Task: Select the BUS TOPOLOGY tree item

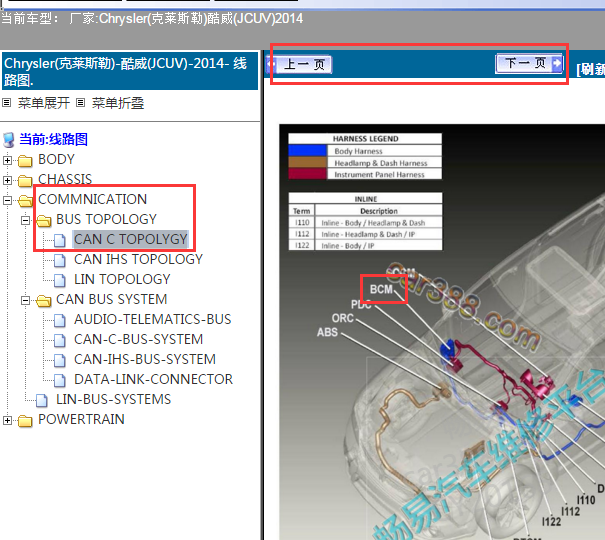Action: tap(106, 219)
